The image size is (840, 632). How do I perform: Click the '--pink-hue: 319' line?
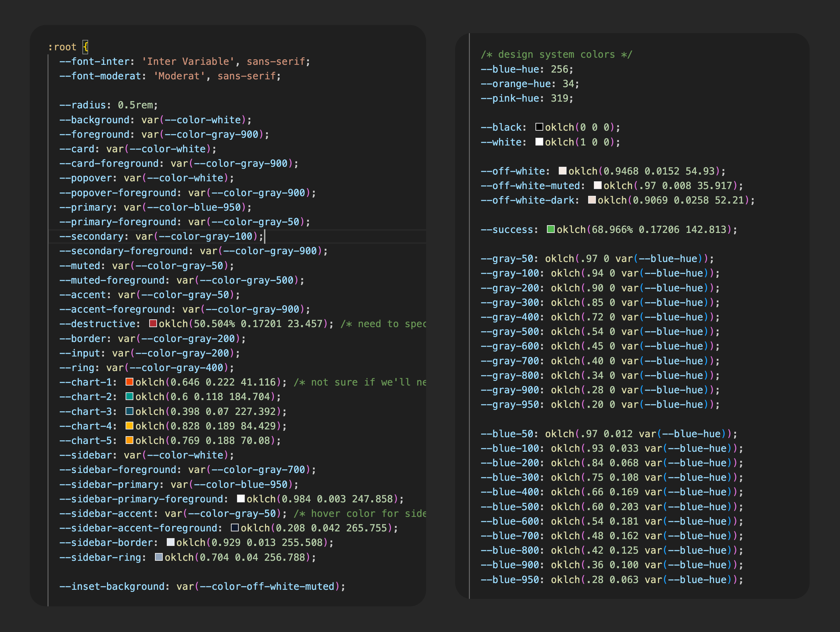click(527, 98)
